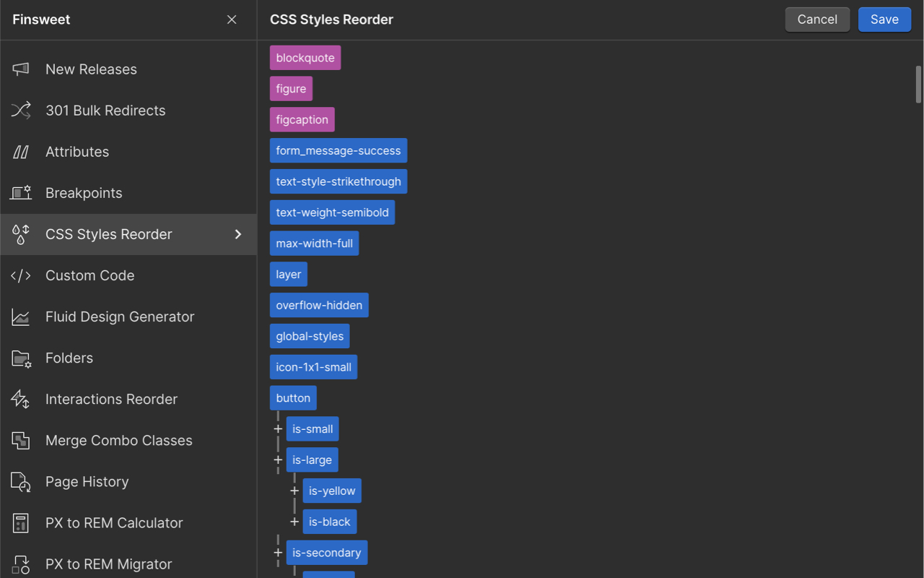924x578 pixels.
Task: Click the Folders icon
Action: pos(20,358)
